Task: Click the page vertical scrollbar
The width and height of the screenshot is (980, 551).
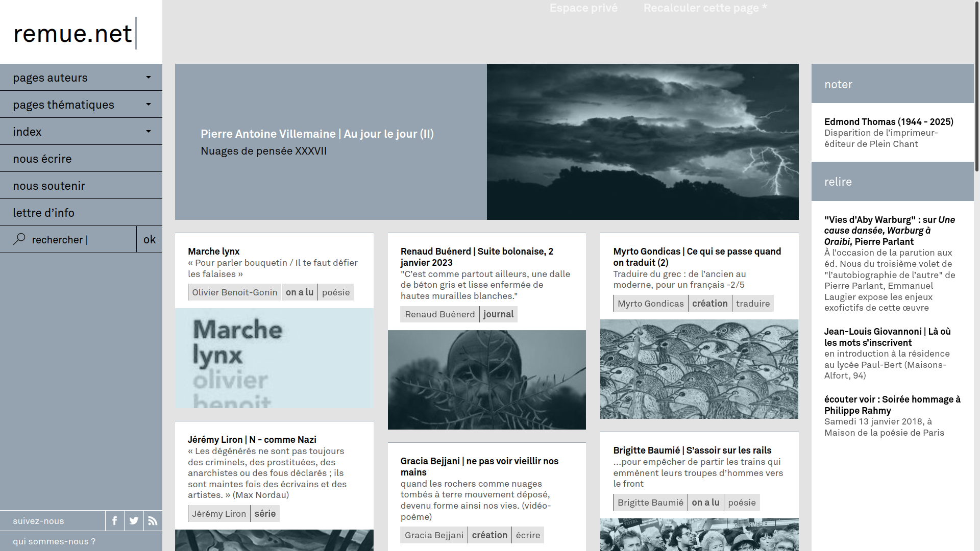Action: (x=977, y=87)
